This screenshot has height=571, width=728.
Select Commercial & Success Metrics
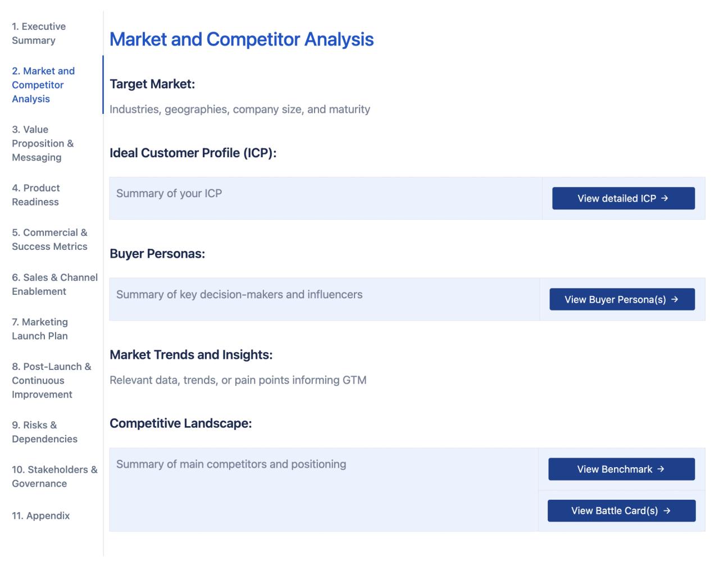49,239
